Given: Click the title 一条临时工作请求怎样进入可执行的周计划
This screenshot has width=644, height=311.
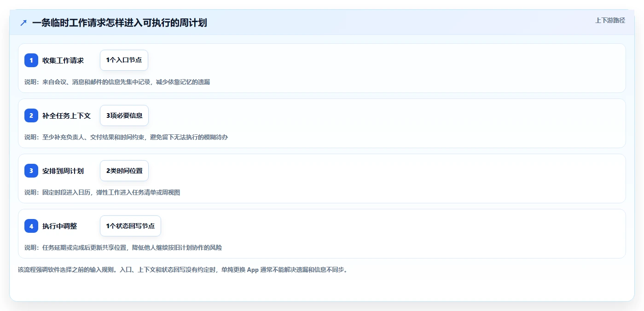Looking at the screenshot, I should pos(120,23).
